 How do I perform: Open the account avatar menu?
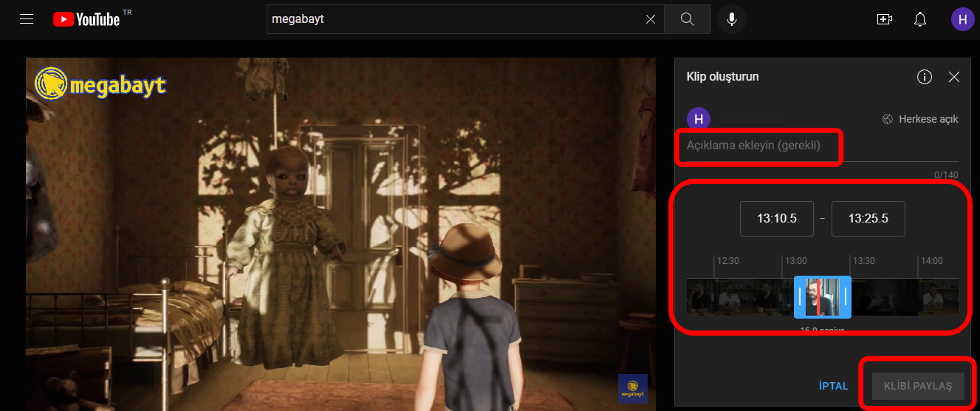pos(962,19)
